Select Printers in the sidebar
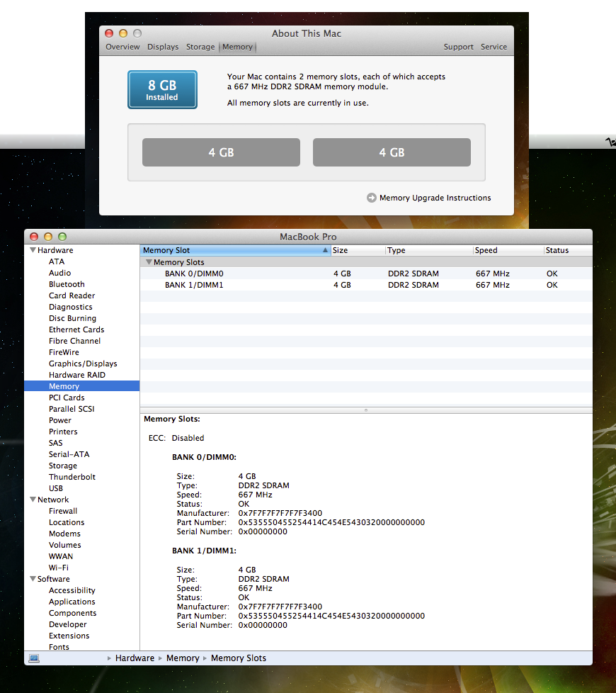The height and width of the screenshot is (693, 616). (63, 432)
